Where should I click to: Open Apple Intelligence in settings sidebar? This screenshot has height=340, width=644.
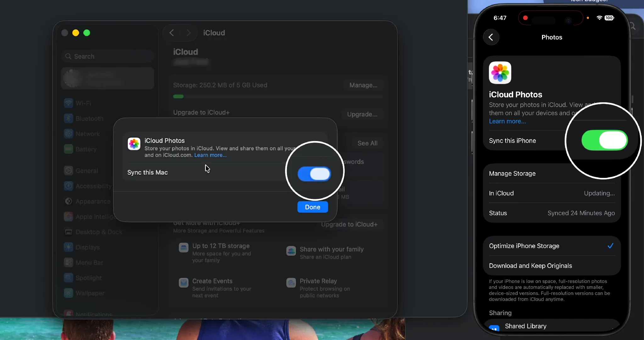(x=89, y=217)
